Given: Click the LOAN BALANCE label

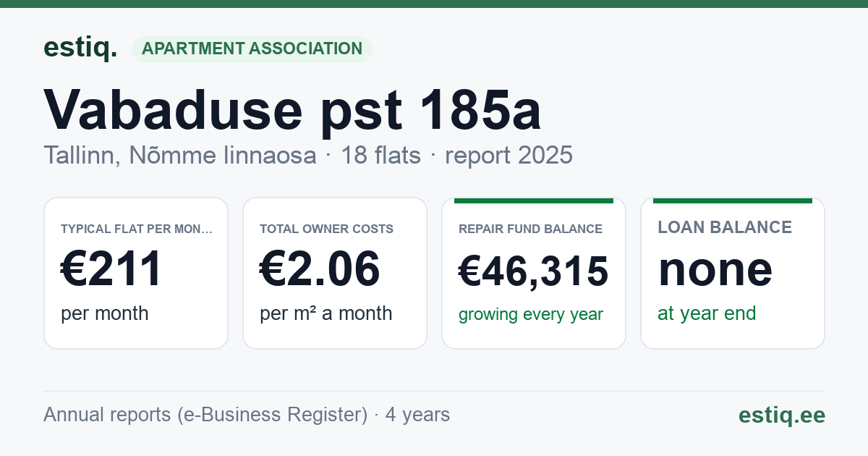Looking at the screenshot, I should (x=725, y=227).
